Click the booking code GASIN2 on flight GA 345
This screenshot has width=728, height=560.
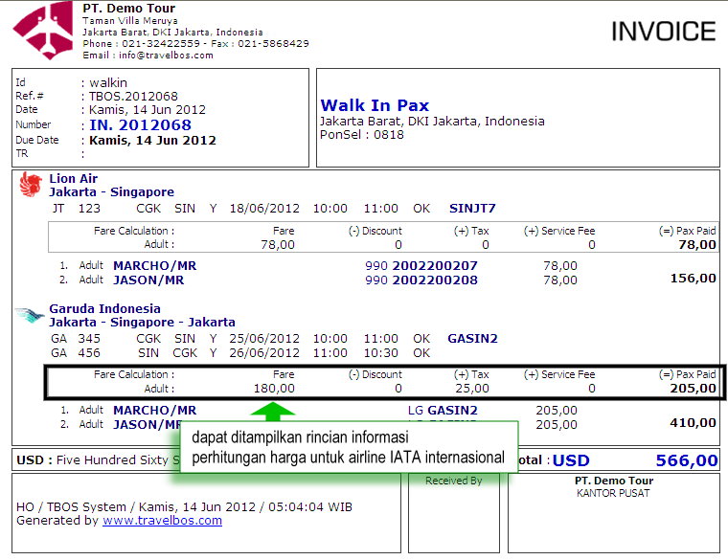472,339
